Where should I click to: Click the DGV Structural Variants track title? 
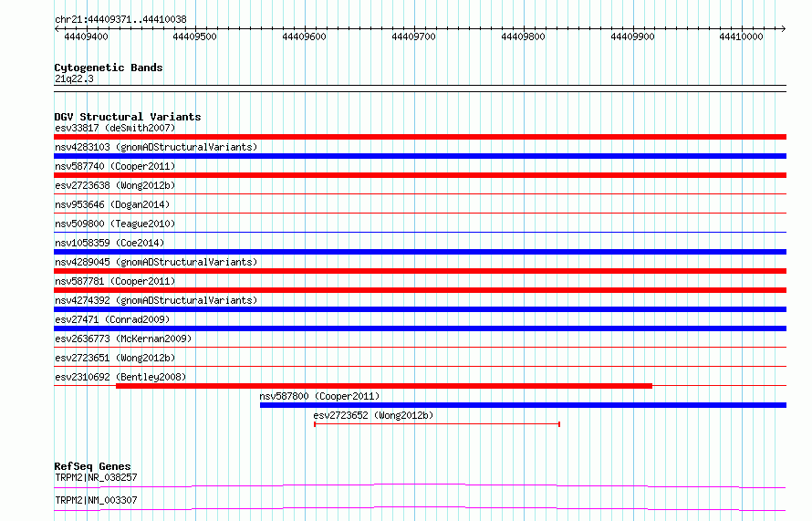point(128,117)
